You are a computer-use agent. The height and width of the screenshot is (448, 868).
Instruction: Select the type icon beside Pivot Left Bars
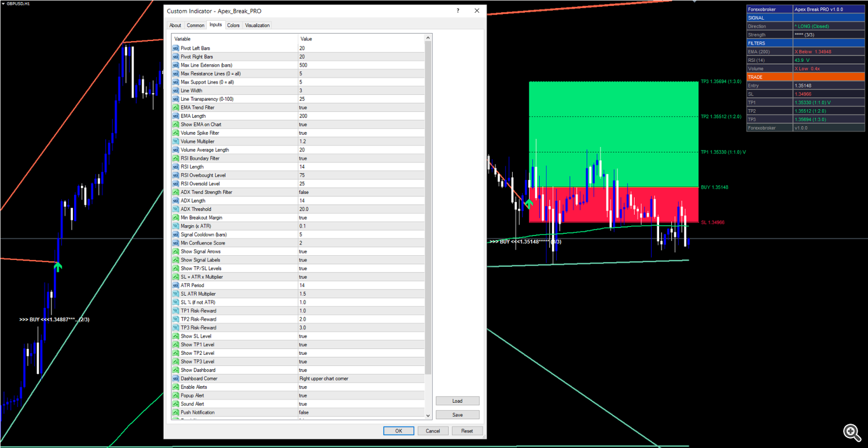176,48
